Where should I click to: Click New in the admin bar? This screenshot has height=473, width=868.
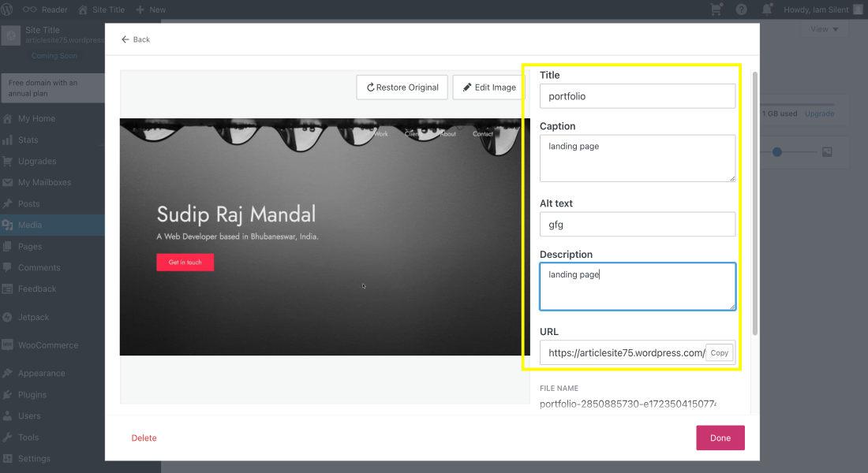151,9
